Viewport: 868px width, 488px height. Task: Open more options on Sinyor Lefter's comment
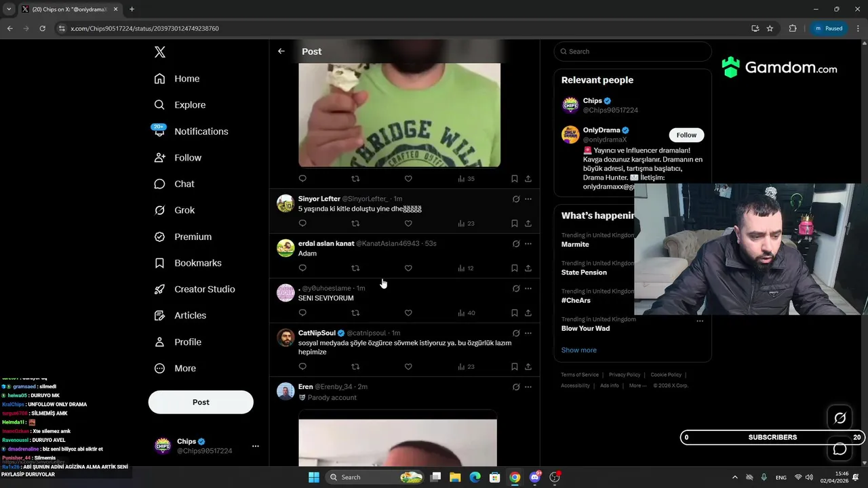[x=528, y=199]
